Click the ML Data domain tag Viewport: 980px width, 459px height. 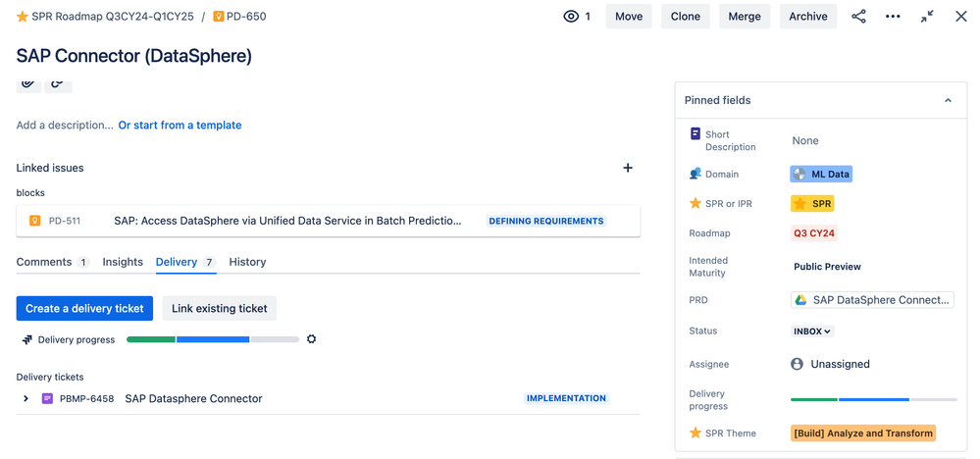tap(821, 175)
